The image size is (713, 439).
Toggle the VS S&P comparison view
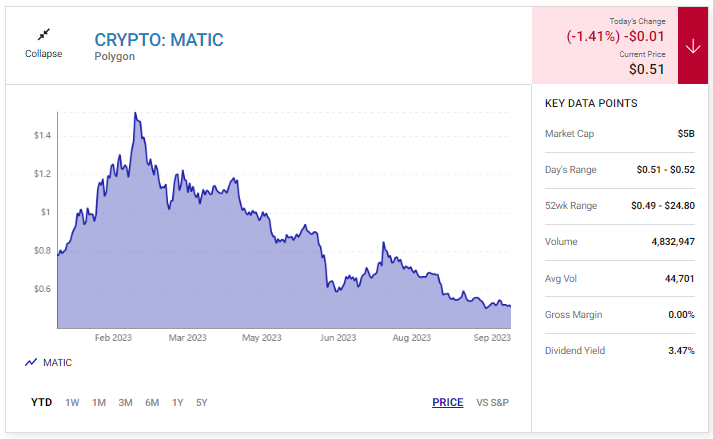click(493, 403)
